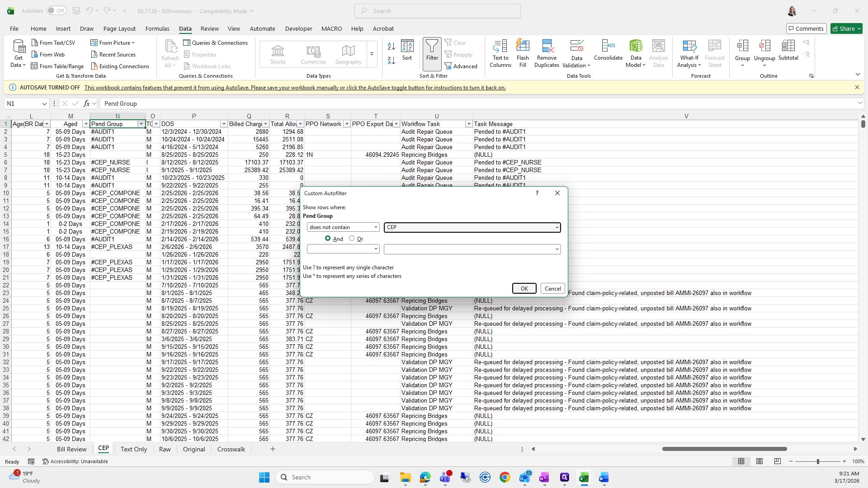This screenshot has width=868, height=488.
Task: Click the Subtotal icon
Action: (788, 47)
